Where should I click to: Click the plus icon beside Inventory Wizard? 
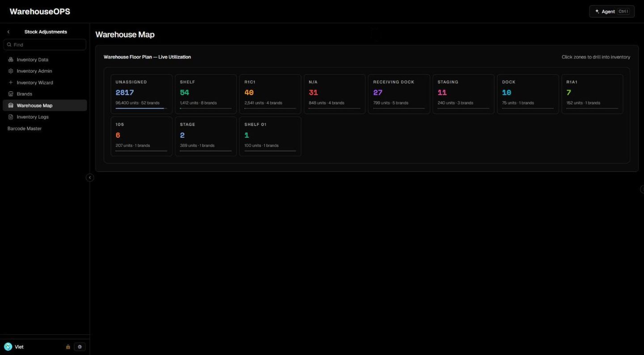pos(11,83)
